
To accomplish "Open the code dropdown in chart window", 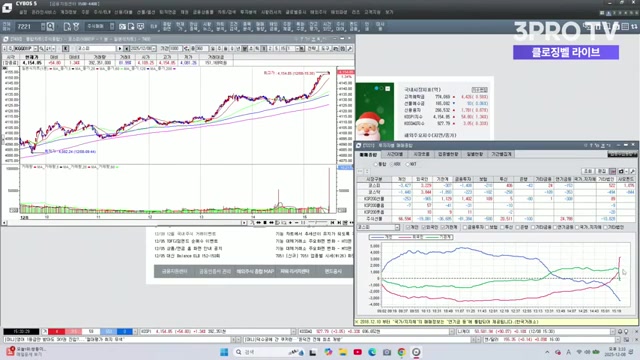I will (x=35, y=49).
